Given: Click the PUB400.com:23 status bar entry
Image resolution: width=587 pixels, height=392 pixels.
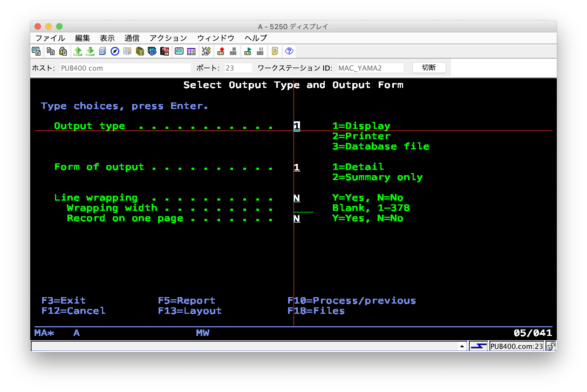Looking at the screenshot, I should pos(516,346).
